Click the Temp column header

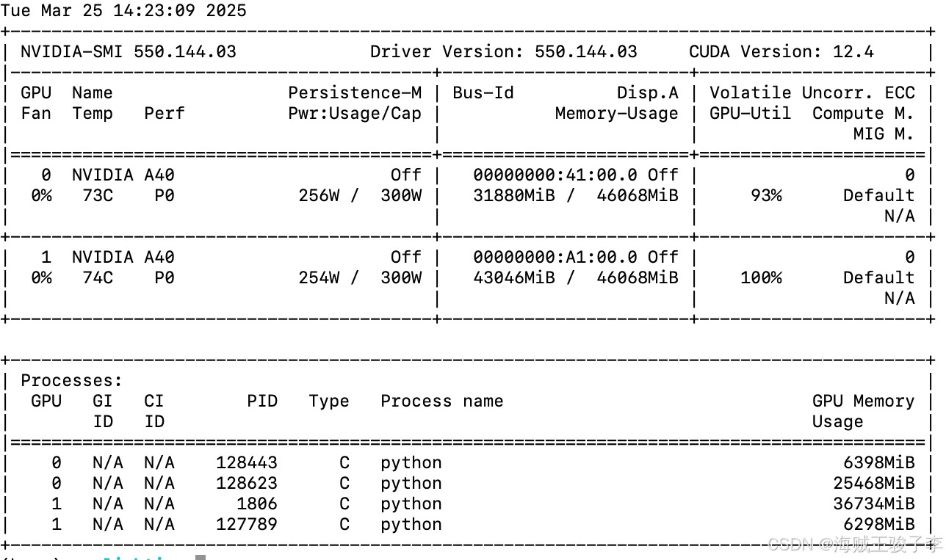93,114
